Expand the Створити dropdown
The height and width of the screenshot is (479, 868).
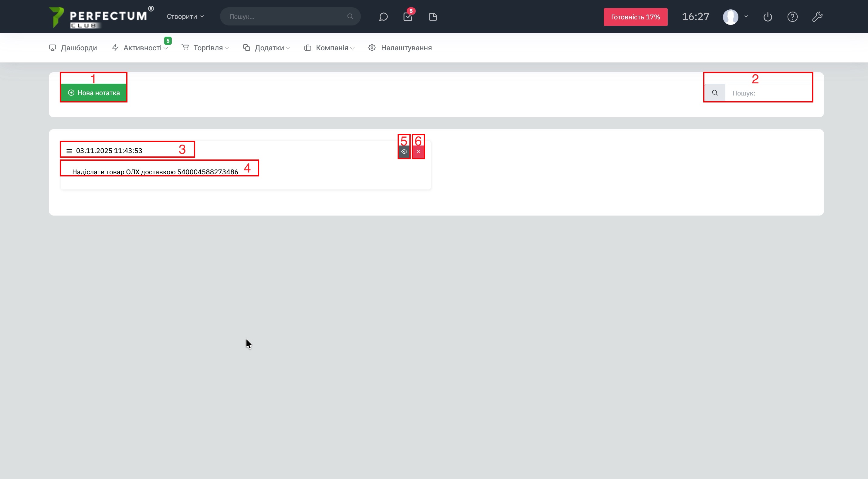[x=185, y=16]
